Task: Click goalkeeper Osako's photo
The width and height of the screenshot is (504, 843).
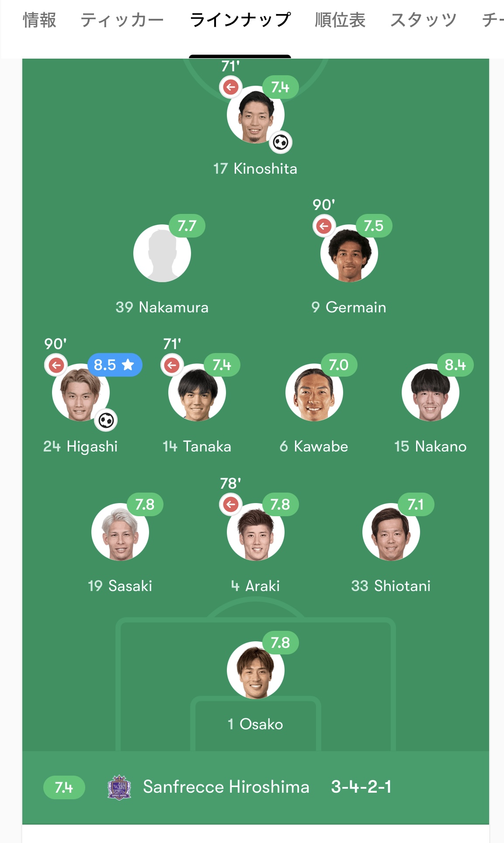Action: [256, 670]
